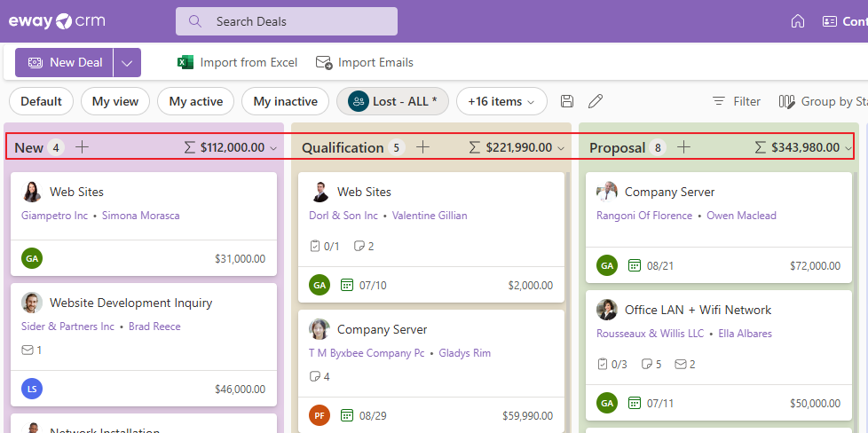Screen dimensions: 868x433
Task: Click Owen Maclead contact photo
Action: click(607, 192)
